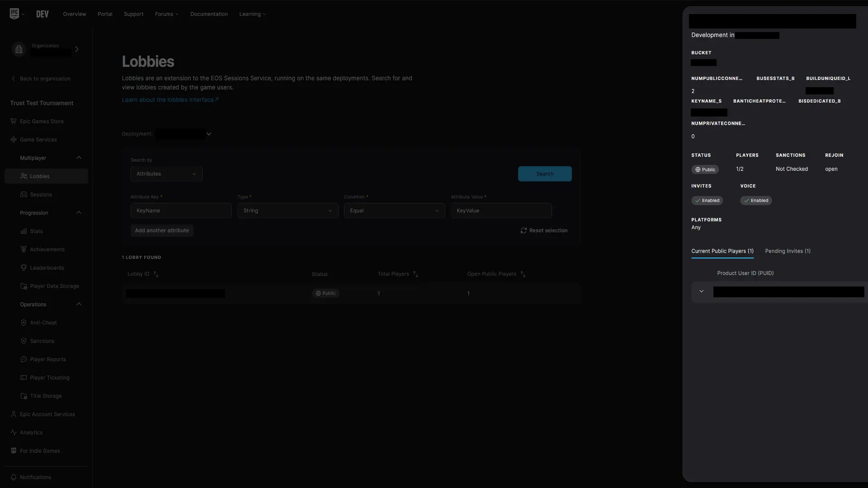The image size is (868, 488).
Task: Click the Leaderboards trophy icon
Action: pos(24,268)
